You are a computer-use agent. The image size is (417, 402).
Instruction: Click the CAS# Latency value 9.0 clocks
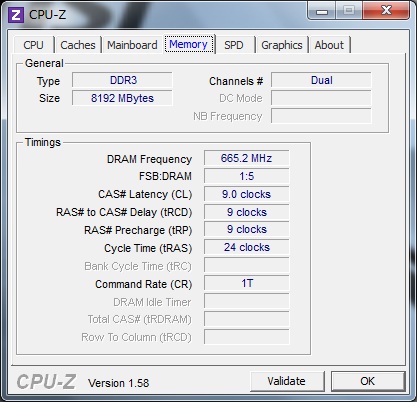point(247,194)
